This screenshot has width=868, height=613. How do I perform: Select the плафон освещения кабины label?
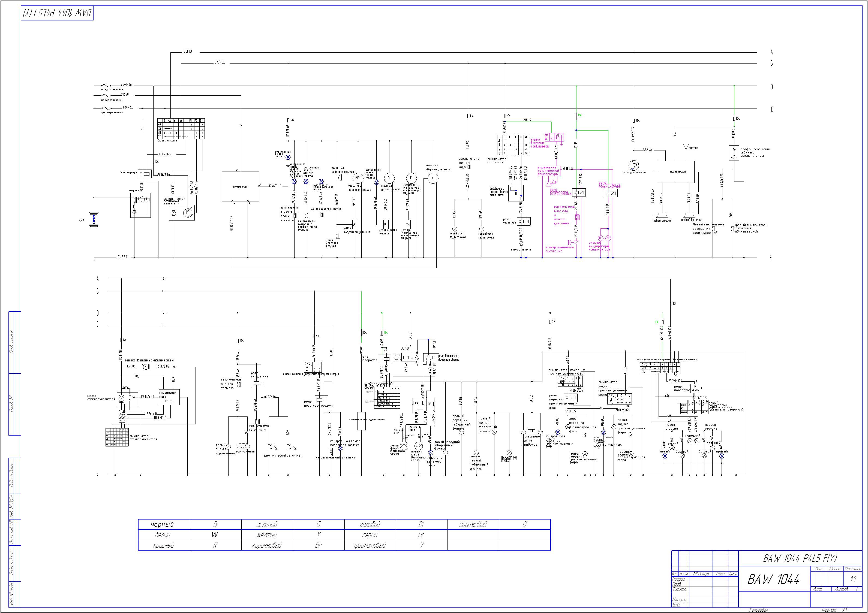tap(755, 152)
